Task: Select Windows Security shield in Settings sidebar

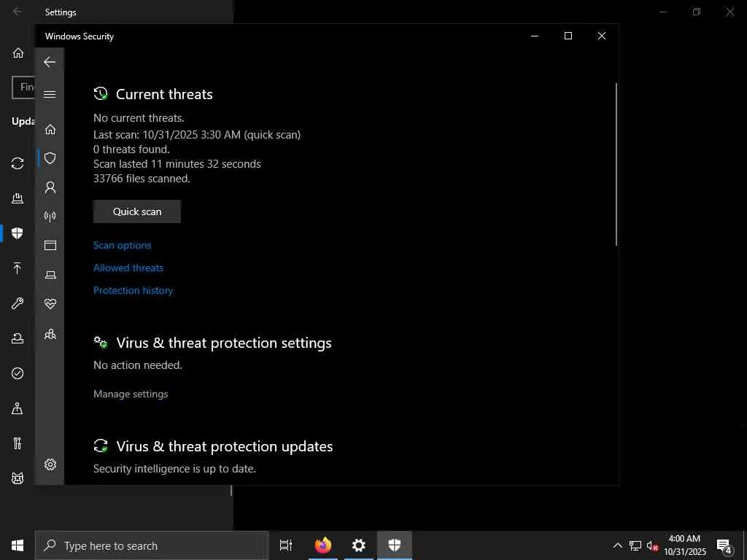Action: [x=18, y=233]
